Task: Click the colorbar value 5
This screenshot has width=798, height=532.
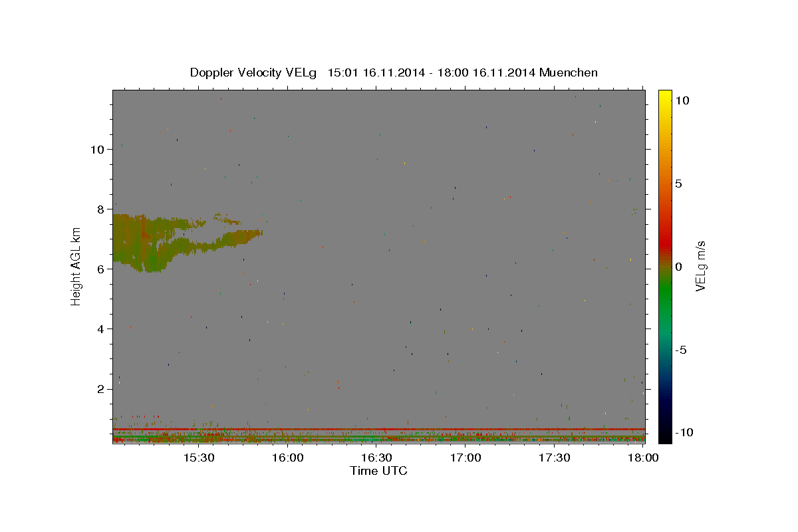Action: (678, 184)
